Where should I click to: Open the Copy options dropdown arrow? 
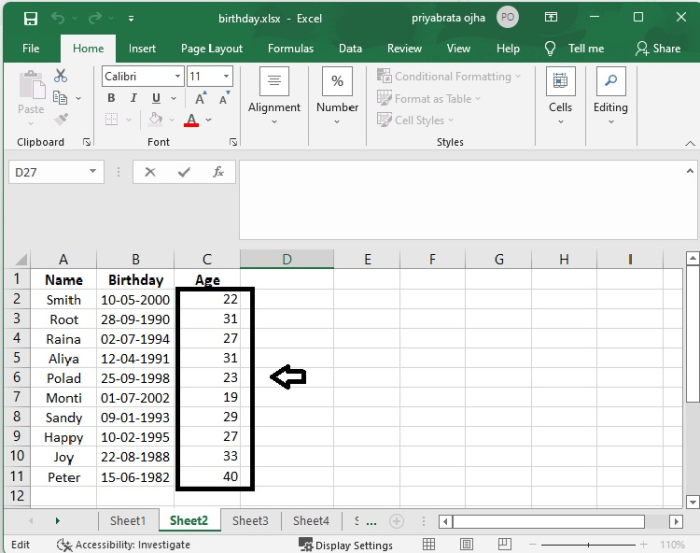point(79,98)
